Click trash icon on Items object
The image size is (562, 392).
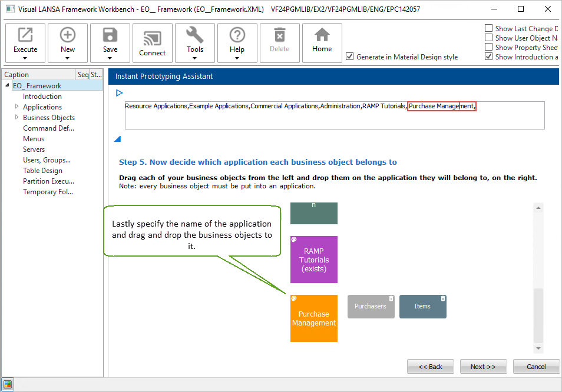tap(443, 298)
